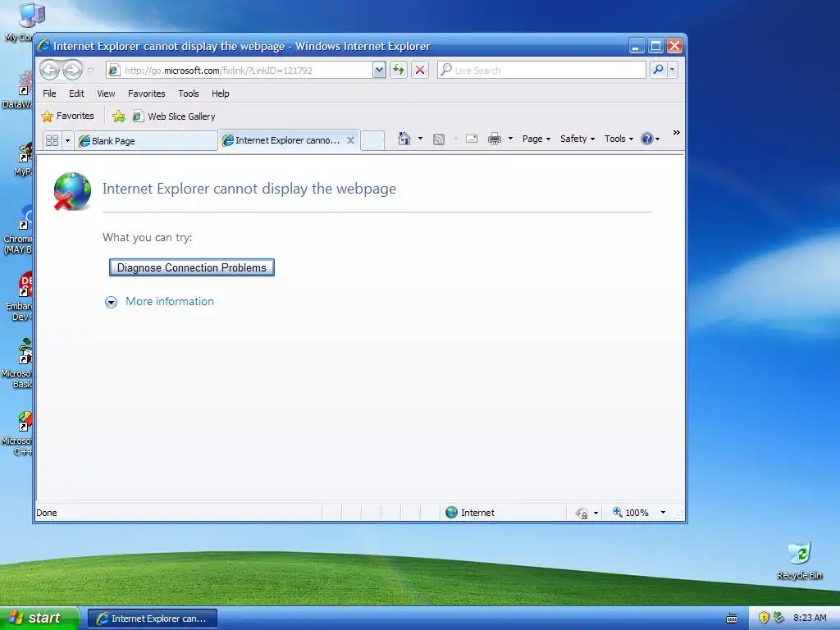
Task: Click the More information link text
Action: point(170,302)
